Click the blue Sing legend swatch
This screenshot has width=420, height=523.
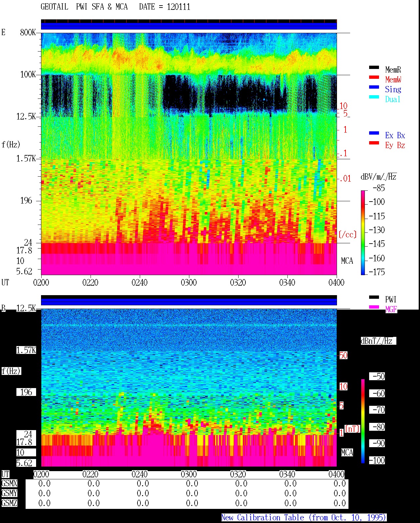tap(374, 87)
